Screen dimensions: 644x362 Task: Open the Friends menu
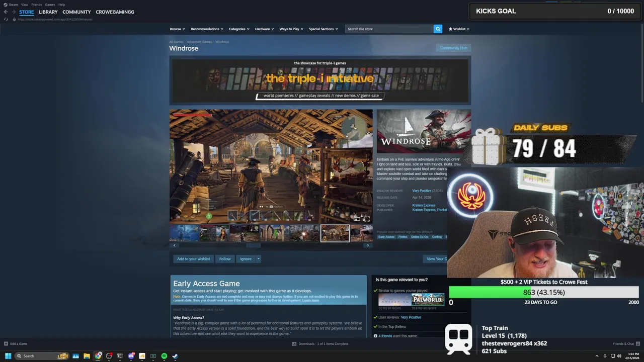tap(37, 5)
